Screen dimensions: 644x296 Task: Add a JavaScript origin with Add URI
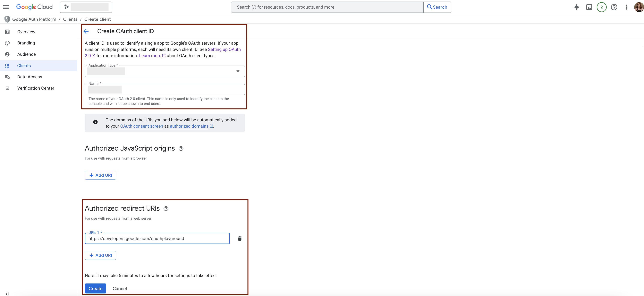(100, 175)
